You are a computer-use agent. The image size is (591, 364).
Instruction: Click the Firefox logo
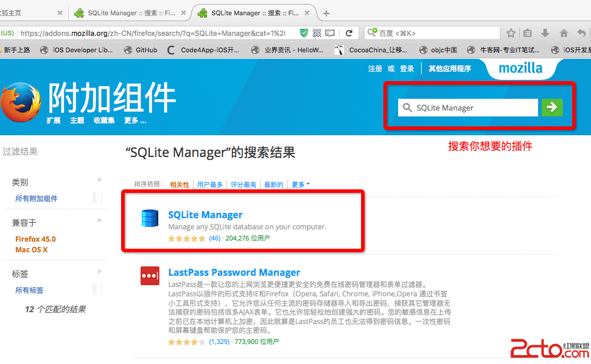(21, 102)
